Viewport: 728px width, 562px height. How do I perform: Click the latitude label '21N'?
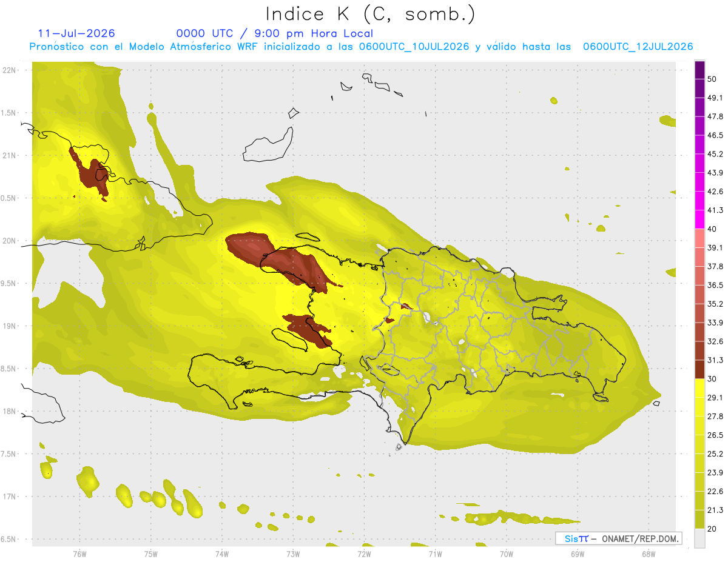click(x=9, y=156)
